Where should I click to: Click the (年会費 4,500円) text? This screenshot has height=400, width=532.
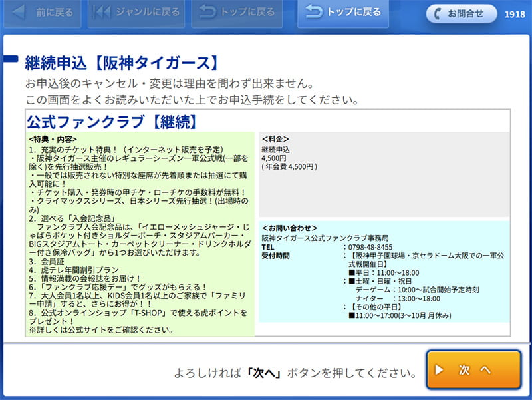pyautogui.click(x=289, y=167)
